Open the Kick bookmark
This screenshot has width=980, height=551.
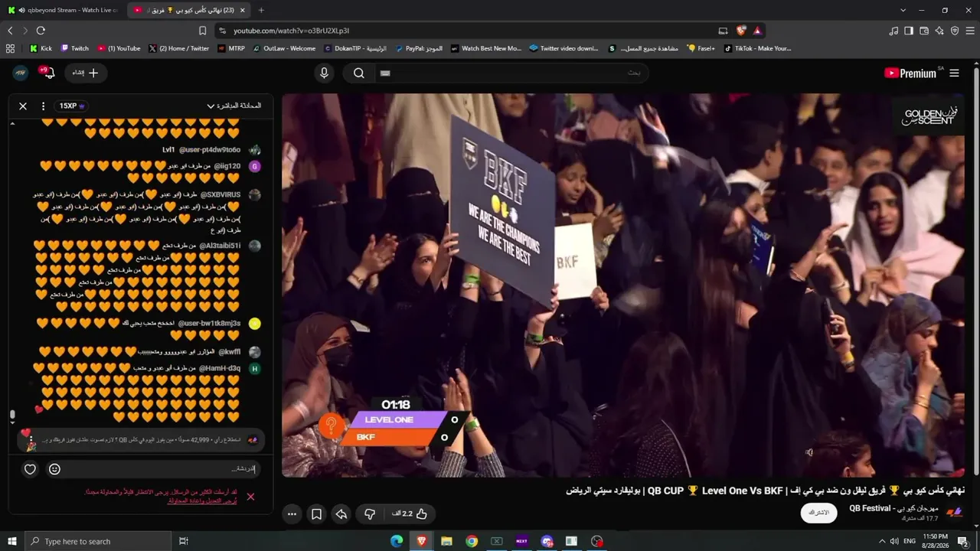41,48
